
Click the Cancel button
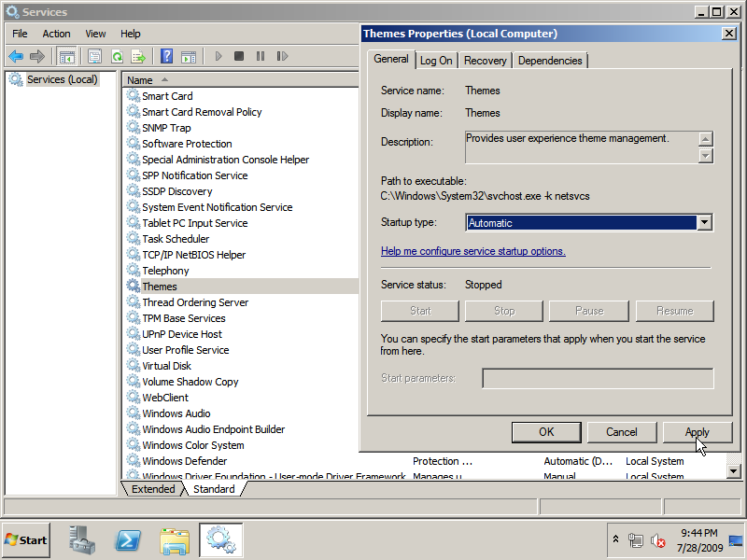click(622, 432)
